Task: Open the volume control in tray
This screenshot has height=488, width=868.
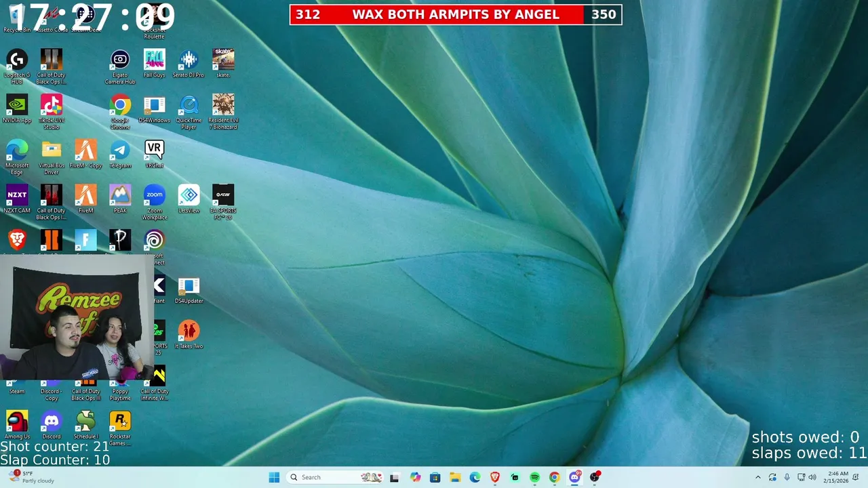Action: pyautogui.click(x=812, y=477)
